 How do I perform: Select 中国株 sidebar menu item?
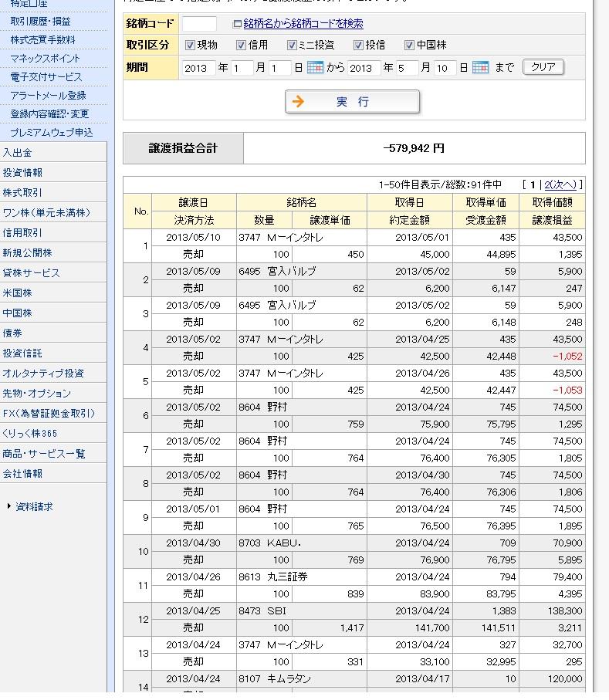[53, 313]
